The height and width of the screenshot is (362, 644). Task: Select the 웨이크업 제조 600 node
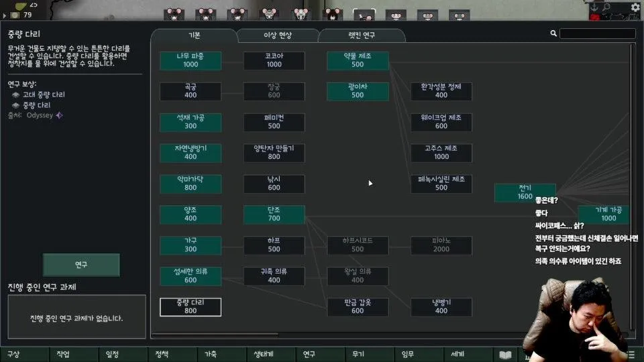pyautogui.click(x=441, y=122)
